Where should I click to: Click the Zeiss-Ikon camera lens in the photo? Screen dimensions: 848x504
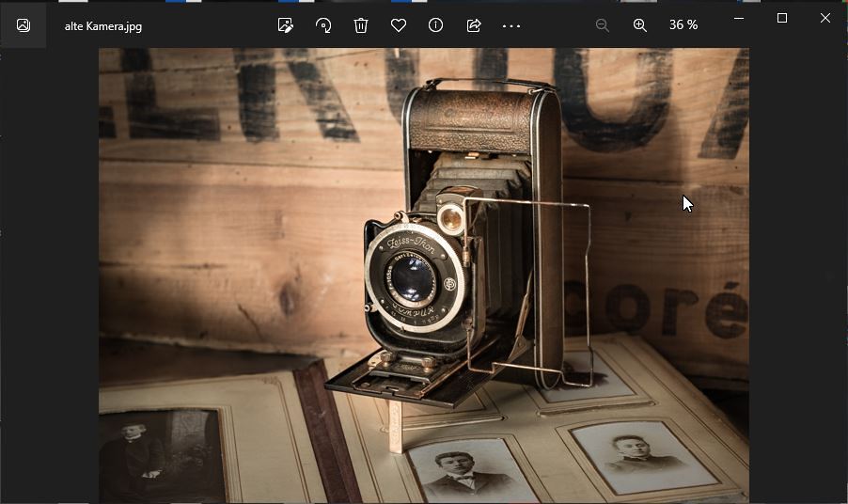tap(414, 277)
